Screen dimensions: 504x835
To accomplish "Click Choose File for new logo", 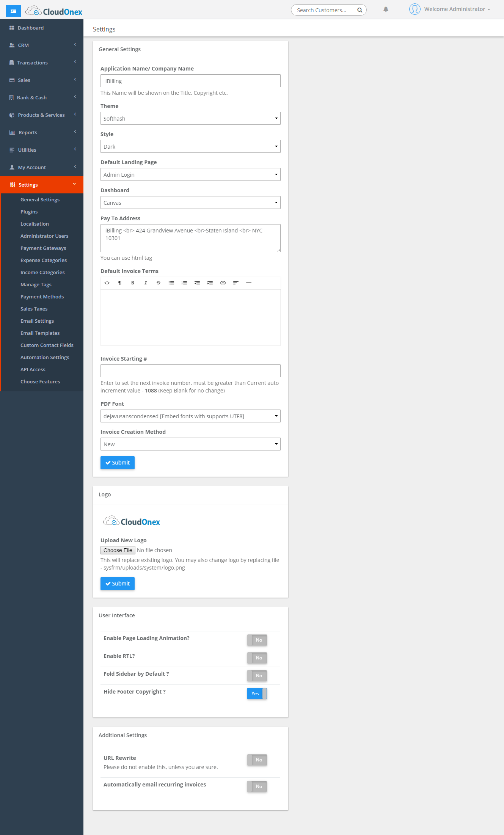I will click(x=118, y=550).
